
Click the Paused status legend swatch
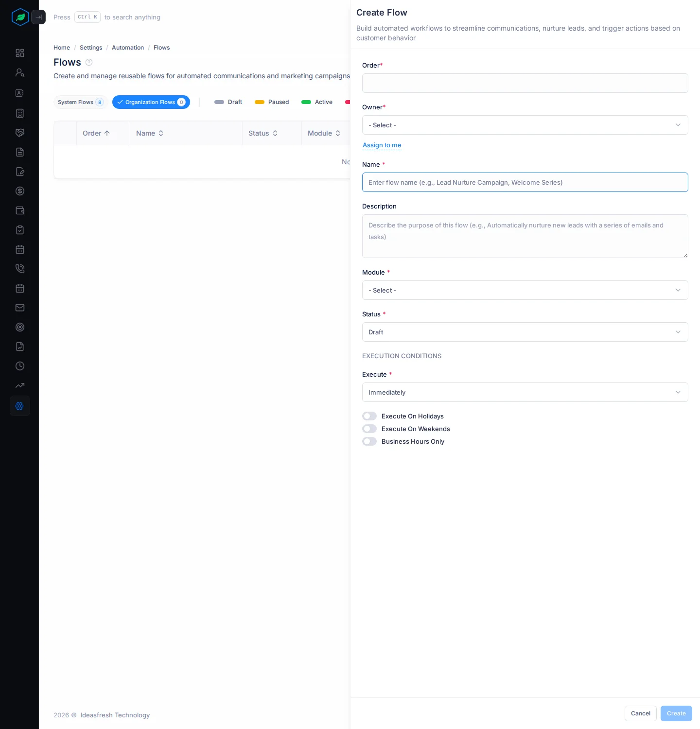coord(260,102)
